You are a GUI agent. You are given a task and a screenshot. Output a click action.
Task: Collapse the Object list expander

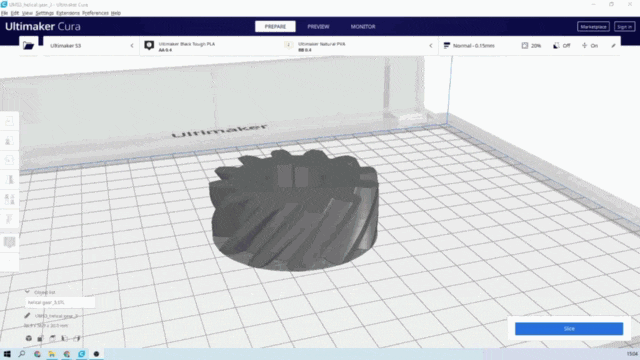coord(27,292)
